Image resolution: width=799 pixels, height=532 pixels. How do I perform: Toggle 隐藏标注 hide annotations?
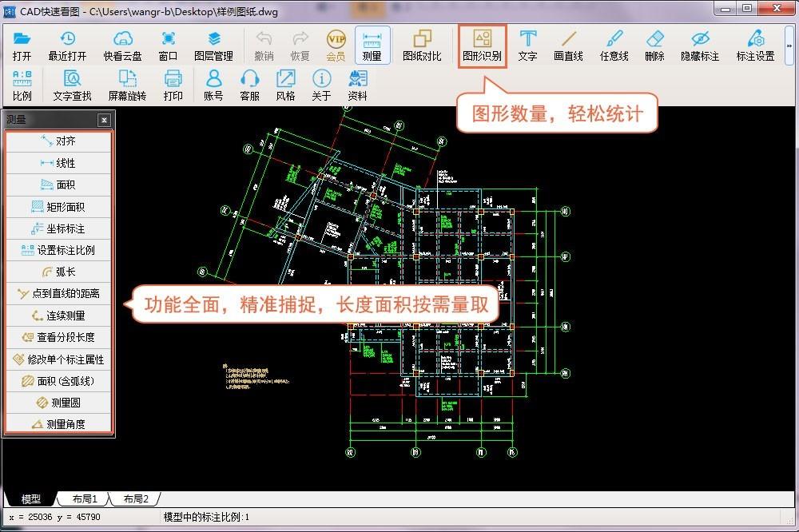point(700,46)
